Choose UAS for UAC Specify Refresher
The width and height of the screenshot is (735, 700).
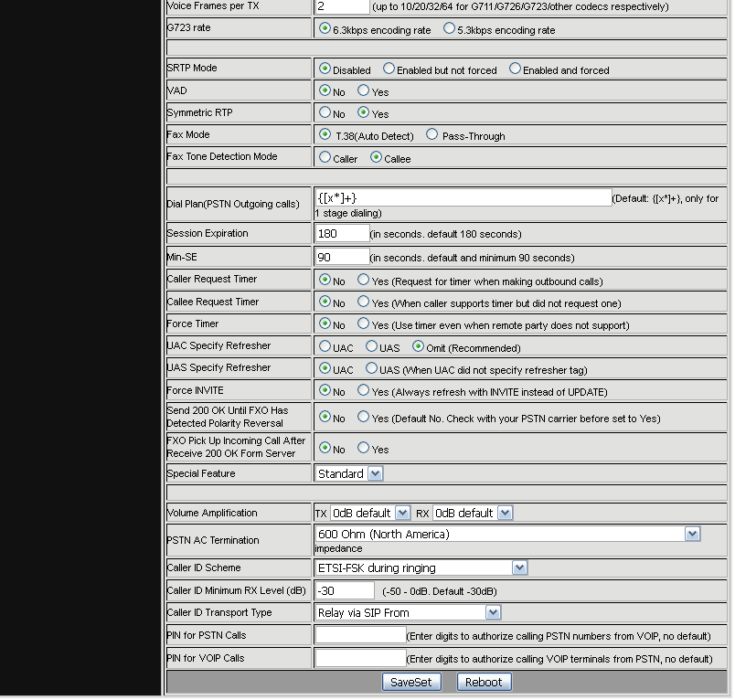371,347
